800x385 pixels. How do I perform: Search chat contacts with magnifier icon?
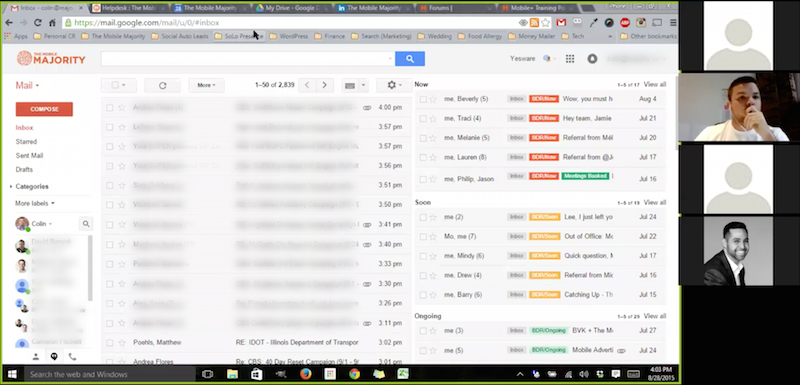[86, 224]
